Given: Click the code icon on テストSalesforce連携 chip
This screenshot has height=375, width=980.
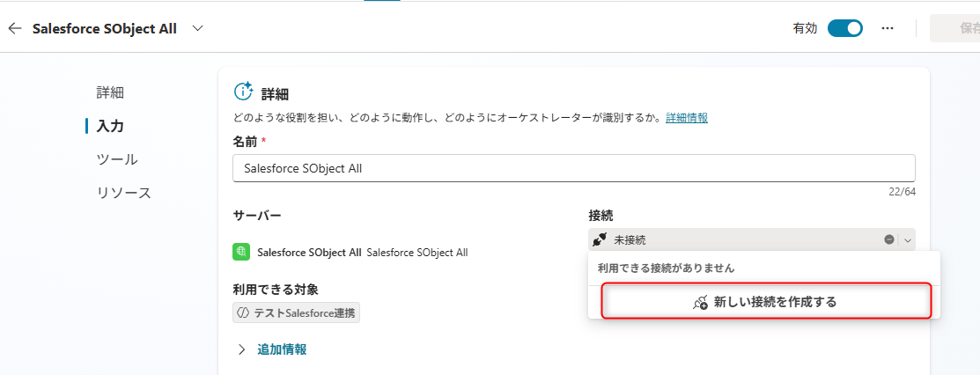Looking at the screenshot, I should (242, 313).
